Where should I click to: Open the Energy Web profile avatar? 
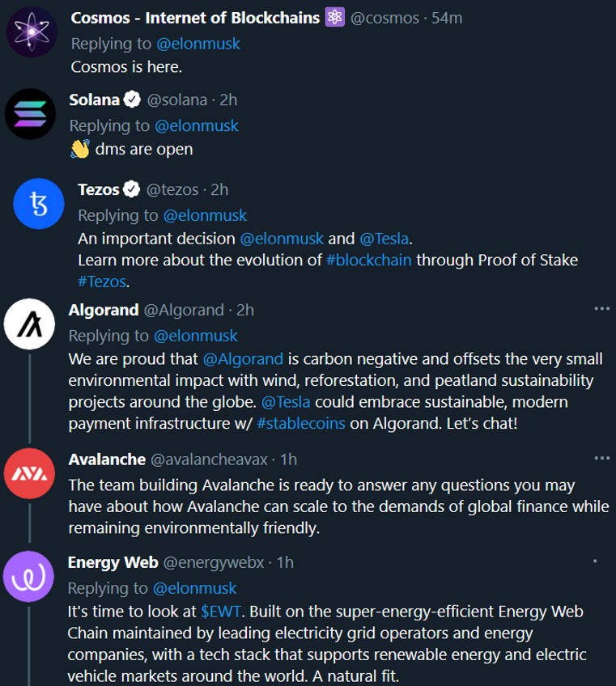click(x=28, y=576)
